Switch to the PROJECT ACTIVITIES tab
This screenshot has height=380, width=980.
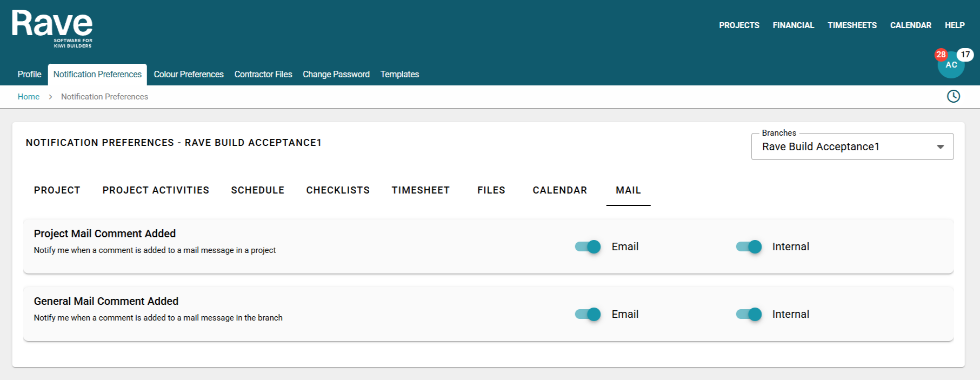tap(156, 190)
